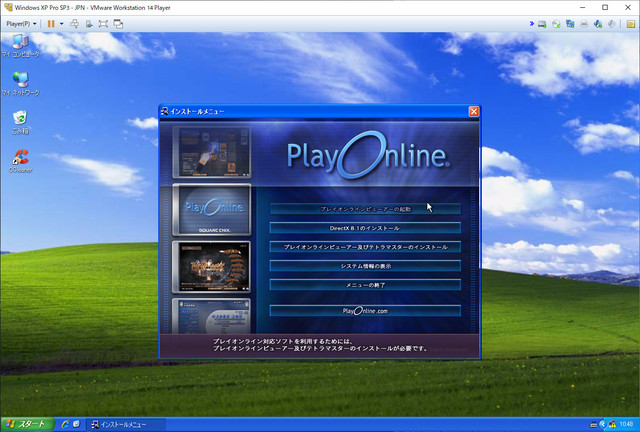Close the インストールメニュー window
640x432 pixels.
[473, 111]
